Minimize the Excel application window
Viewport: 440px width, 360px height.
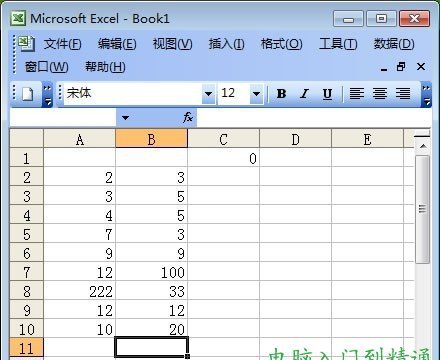(348, 18)
